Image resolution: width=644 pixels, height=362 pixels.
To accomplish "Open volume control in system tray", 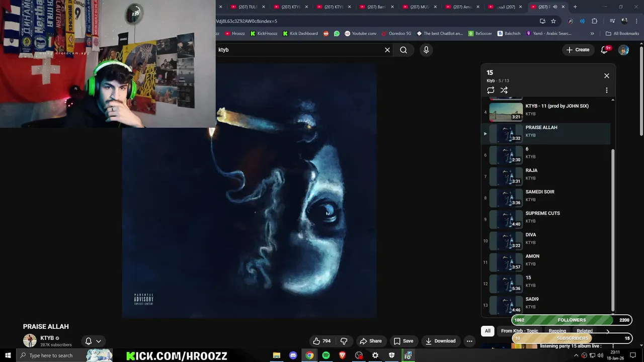I will point(600,355).
